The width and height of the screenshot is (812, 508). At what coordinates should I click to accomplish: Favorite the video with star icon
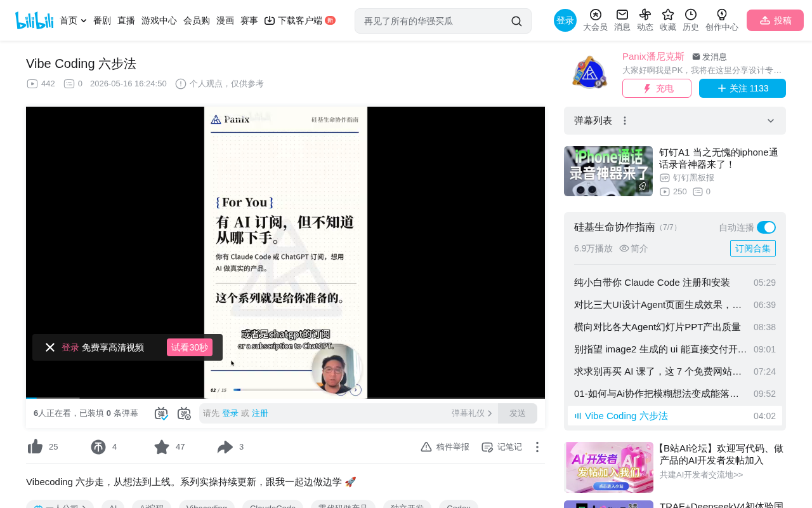[162, 447]
